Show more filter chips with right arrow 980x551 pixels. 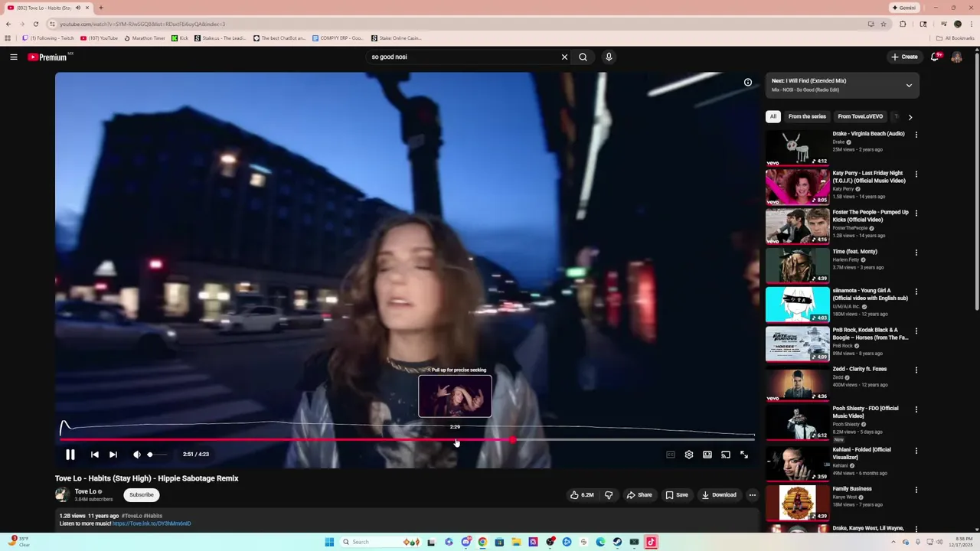pos(910,117)
